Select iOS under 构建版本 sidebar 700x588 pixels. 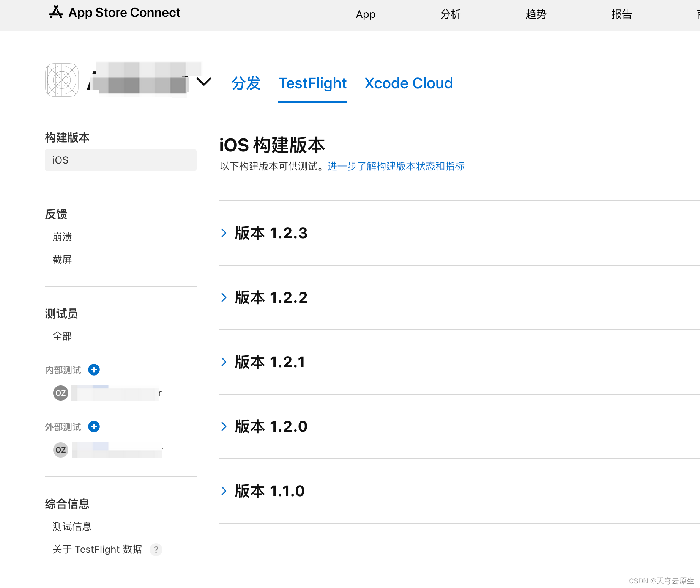pyautogui.click(x=121, y=160)
